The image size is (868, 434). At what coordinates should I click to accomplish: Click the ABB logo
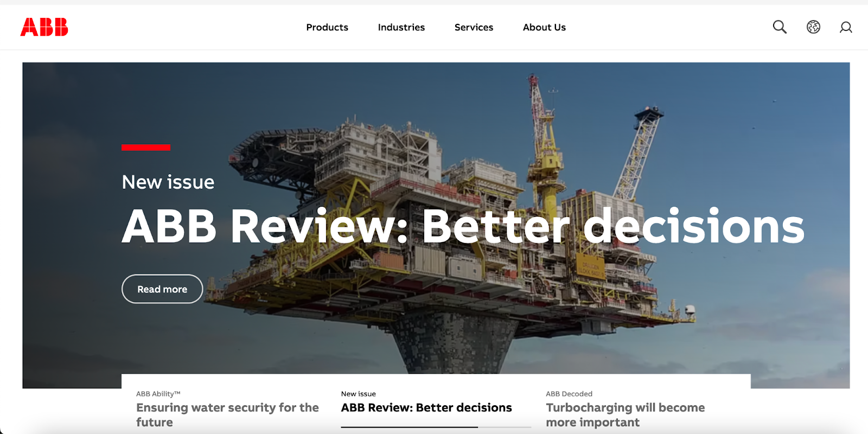click(x=44, y=27)
